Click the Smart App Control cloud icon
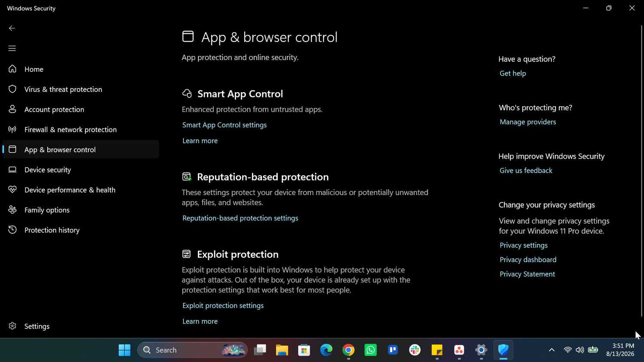This screenshot has width=644, height=362. [187, 94]
